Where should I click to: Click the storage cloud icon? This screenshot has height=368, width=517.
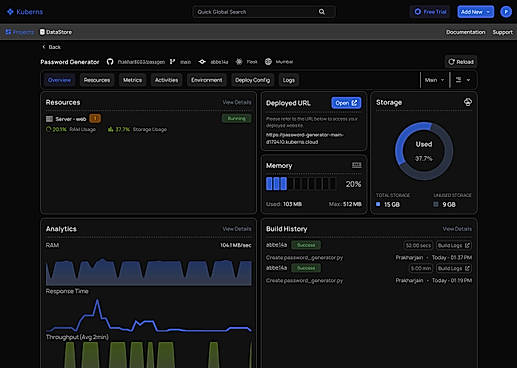click(x=468, y=102)
